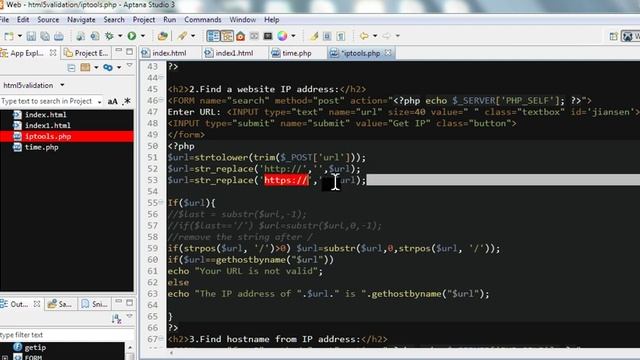Click the Save All toolbar icon
The image size is (640, 360).
(x=45, y=36)
